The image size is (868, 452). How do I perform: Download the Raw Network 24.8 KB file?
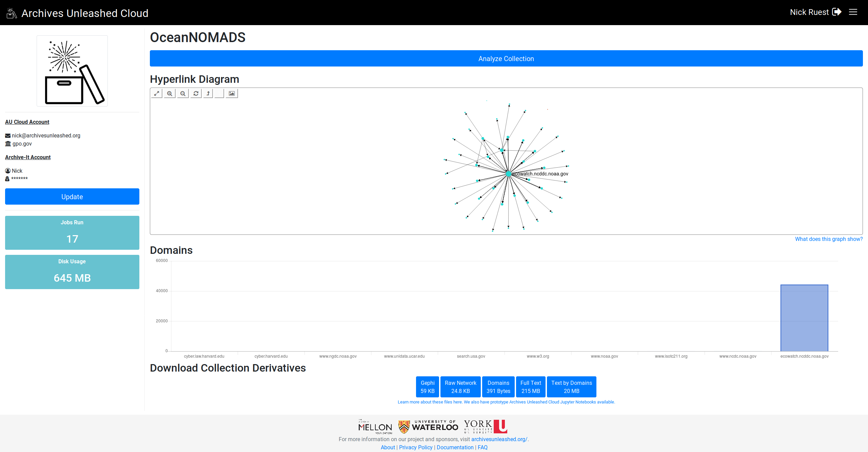[x=460, y=387]
